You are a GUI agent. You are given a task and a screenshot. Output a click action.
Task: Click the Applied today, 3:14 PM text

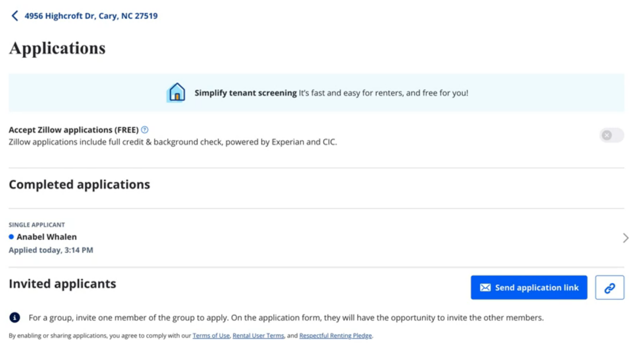tap(51, 250)
